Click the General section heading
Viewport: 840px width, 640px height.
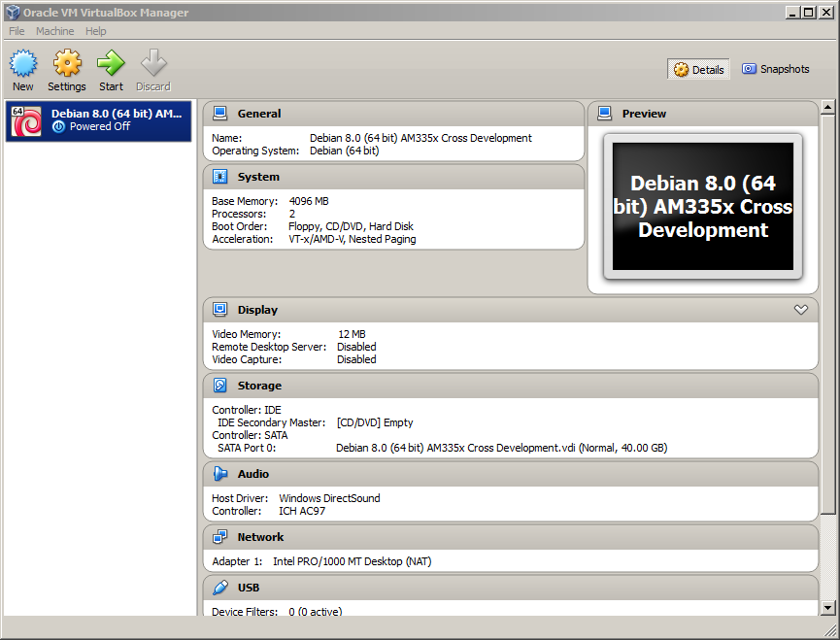(x=259, y=114)
